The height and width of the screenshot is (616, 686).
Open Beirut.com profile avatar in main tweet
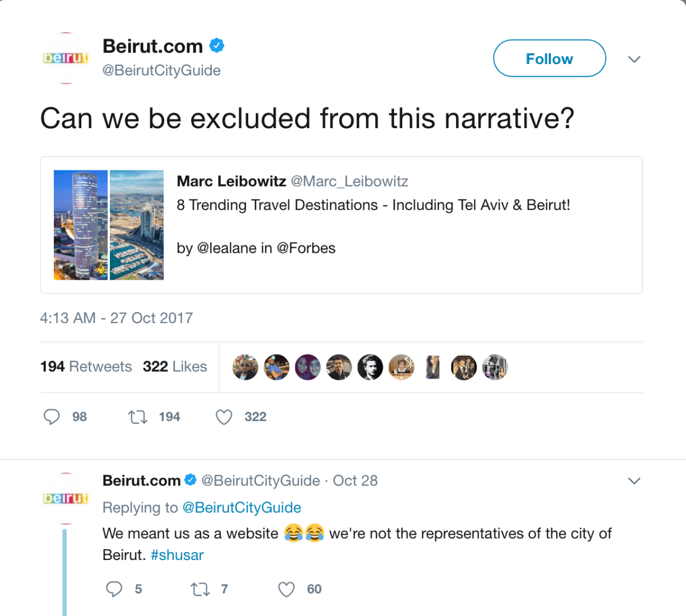coord(66,58)
